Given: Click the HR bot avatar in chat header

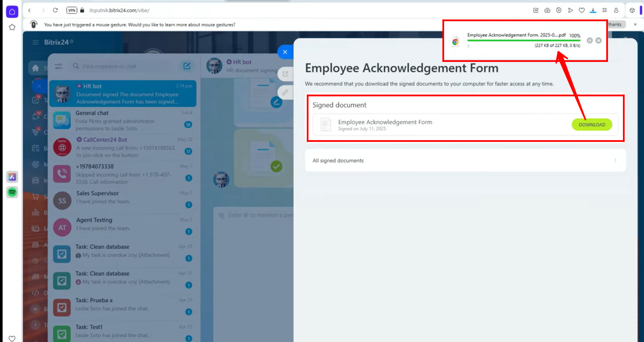Looking at the screenshot, I should pos(214,66).
